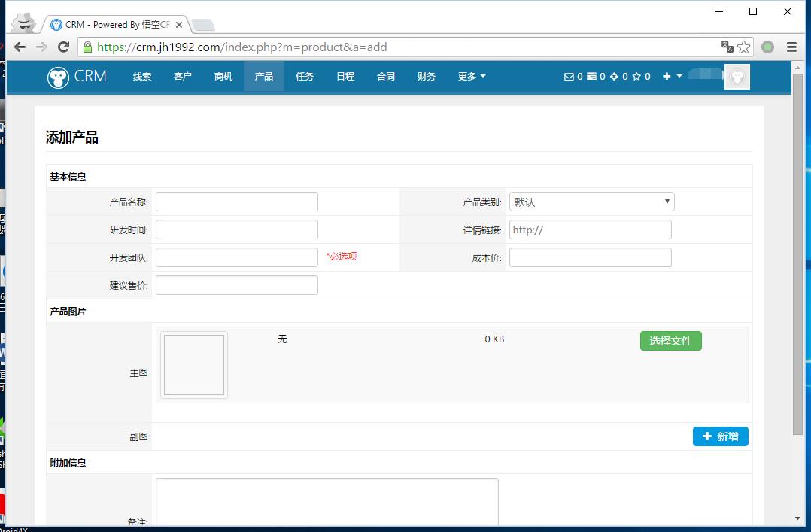Bookmark page with the star icon
Image resolution: width=811 pixels, height=532 pixels.
[744, 47]
